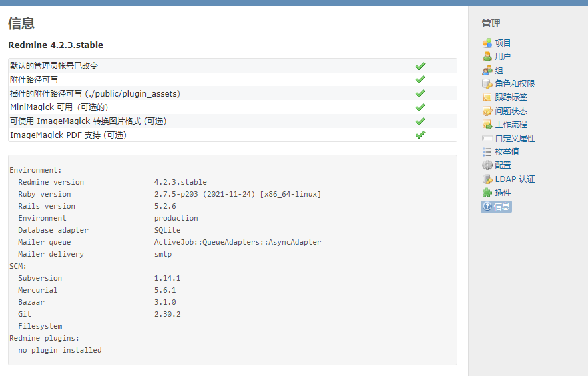Go to 组 management page
588x376 pixels.
point(499,71)
